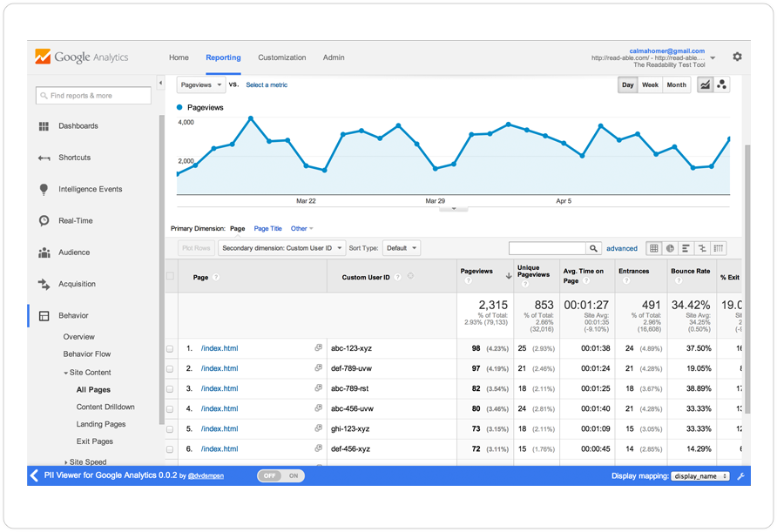Click the Behavior panel icon
The height and width of the screenshot is (532, 777).
44,316
